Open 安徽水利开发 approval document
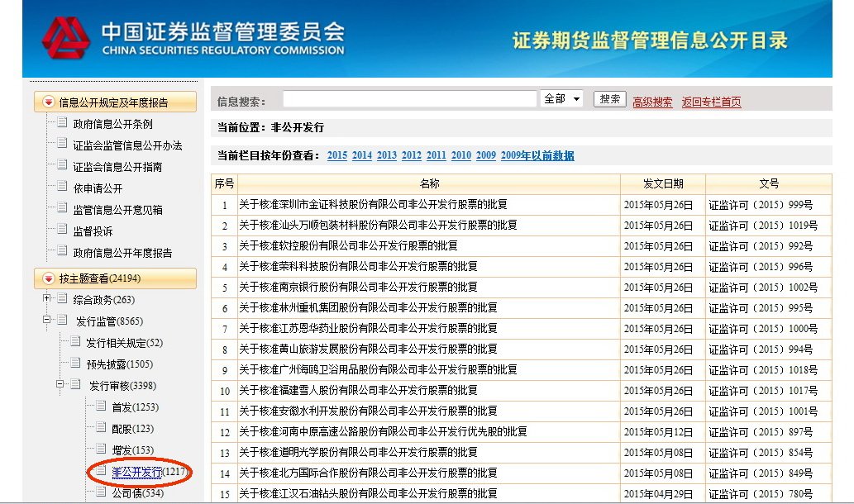This screenshot has width=854, height=504. pos(368,411)
